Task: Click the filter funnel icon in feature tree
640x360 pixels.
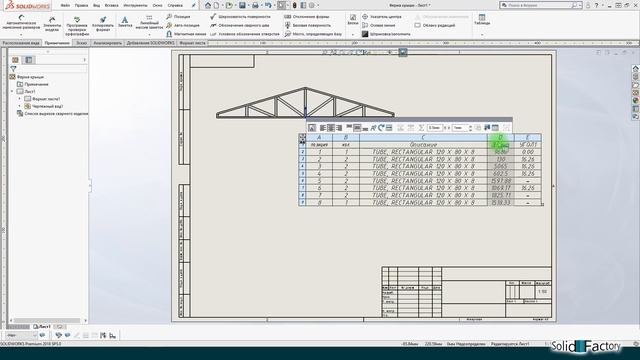Action: coord(13,69)
